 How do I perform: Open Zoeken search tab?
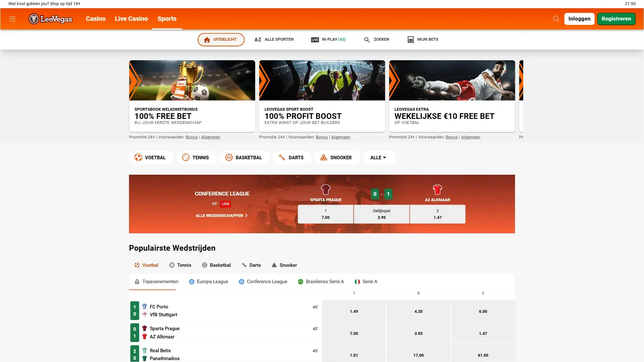(377, 39)
